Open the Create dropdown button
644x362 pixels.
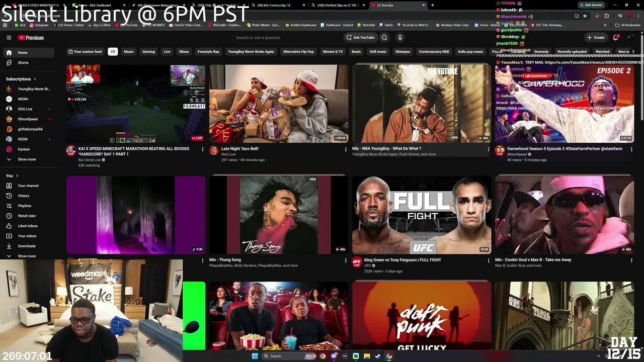(596, 38)
